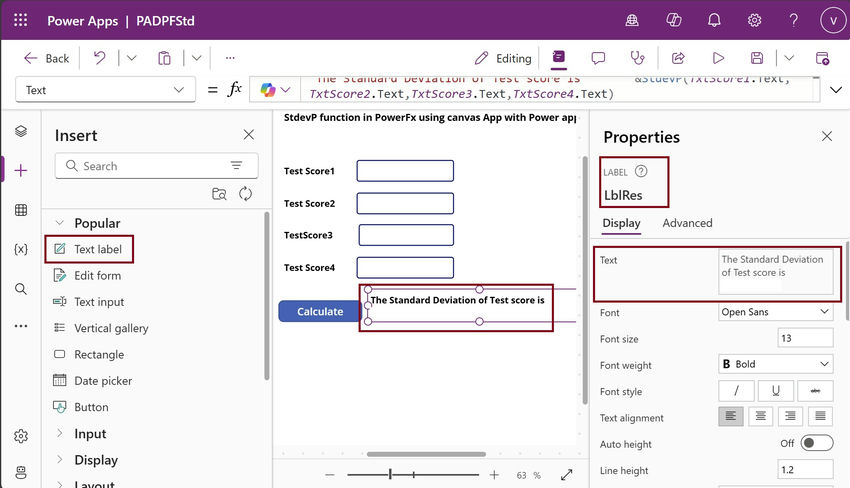
Task: Open the Font dropdown showing Open Sans
Action: (776, 312)
